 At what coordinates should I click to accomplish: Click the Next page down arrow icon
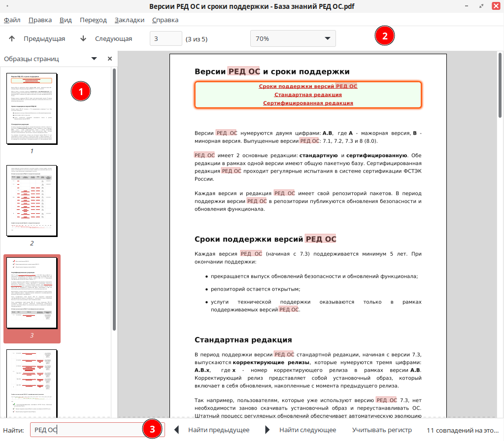coord(83,38)
